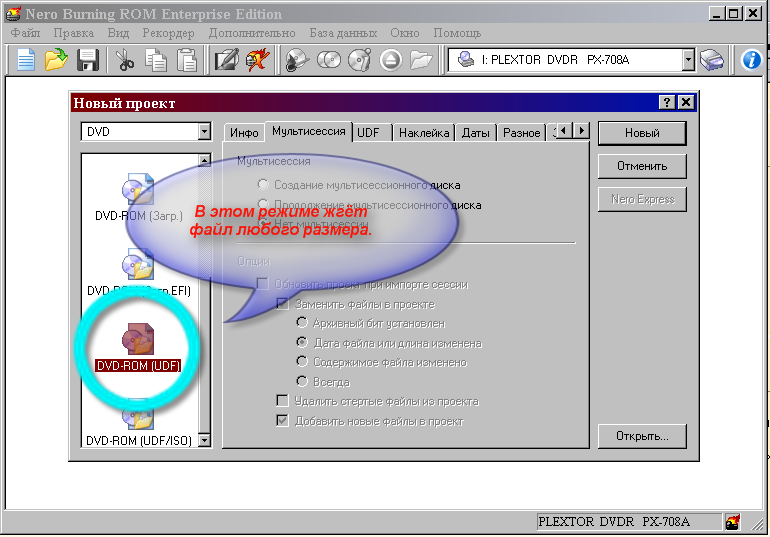Enable Удалить стертые файлы из проекта
The height and width of the screenshot is (537, 770).
coord(282,401)
